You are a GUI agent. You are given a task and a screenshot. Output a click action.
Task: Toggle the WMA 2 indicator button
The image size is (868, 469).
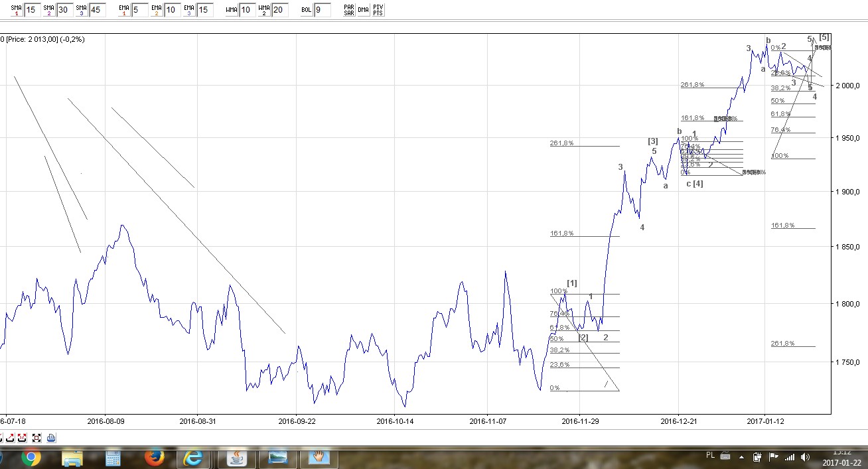coord(263,10)
